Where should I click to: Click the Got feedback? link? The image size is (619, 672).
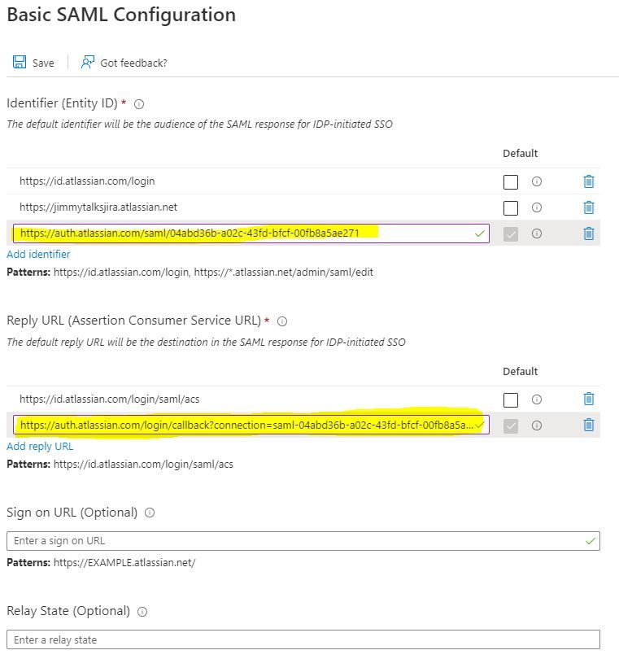(133, 63)
